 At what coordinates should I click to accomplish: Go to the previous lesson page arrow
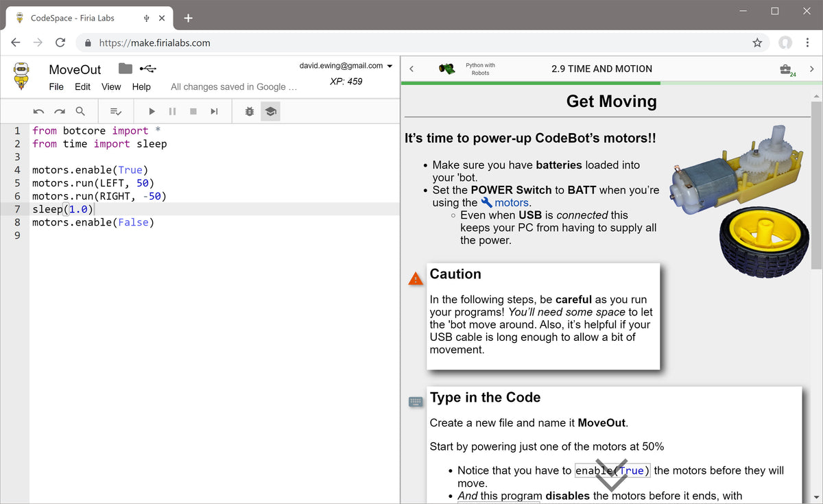411,69
